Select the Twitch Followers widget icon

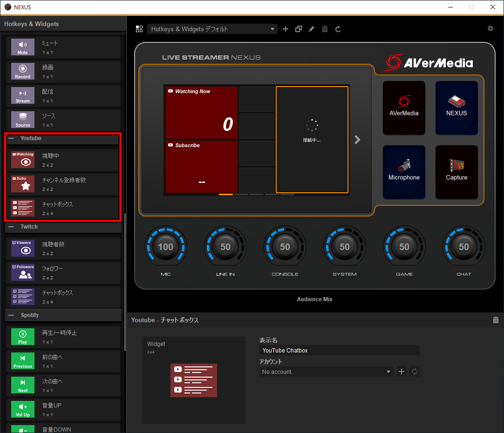[22, 272]
